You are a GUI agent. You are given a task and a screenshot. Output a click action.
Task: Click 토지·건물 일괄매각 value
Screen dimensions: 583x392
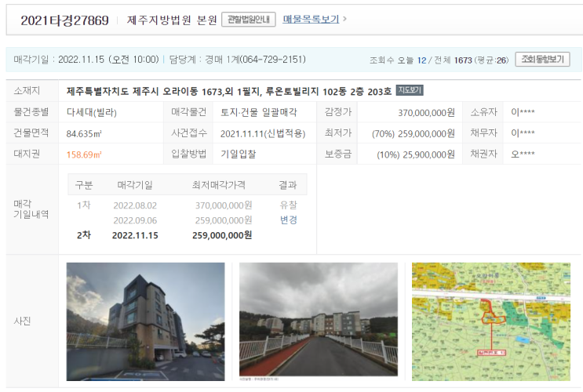coord(259,112)
